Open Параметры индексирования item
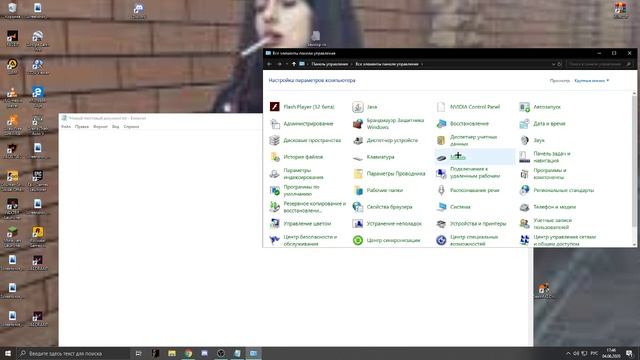Viewport: 640px width, 360px height. (297, 174)
